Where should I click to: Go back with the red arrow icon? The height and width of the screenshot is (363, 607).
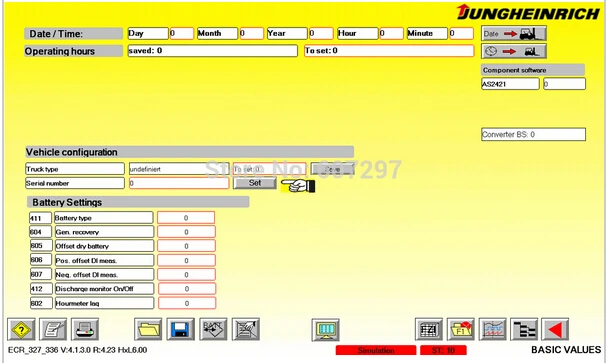555,329
